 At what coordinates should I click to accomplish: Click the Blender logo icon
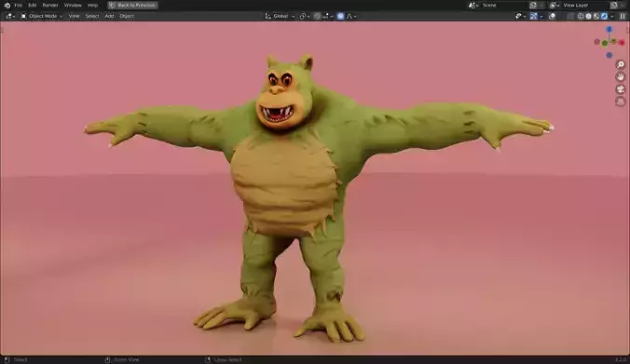pos(7,6)
